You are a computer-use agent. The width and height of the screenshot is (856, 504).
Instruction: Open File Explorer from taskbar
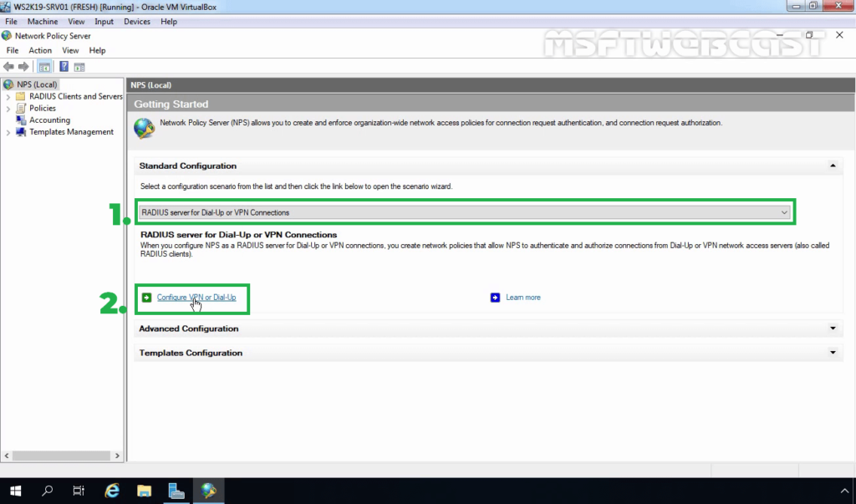coord(144,491)
